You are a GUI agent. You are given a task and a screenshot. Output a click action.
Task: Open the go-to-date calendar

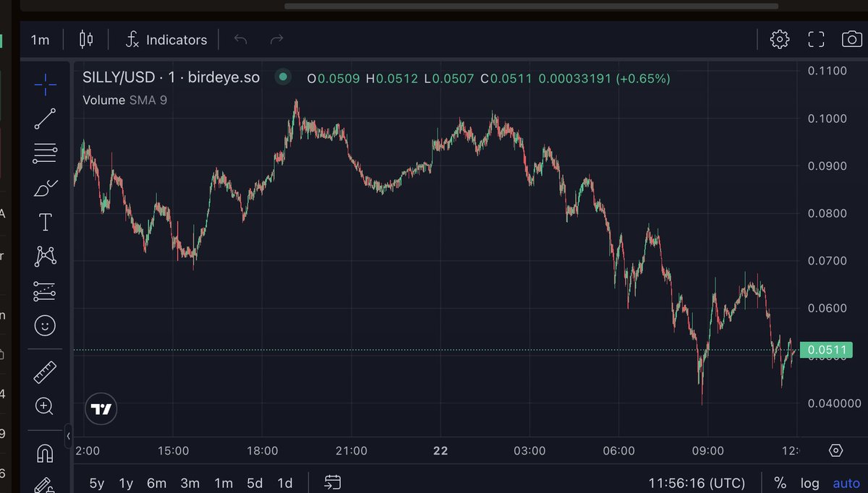333,482
